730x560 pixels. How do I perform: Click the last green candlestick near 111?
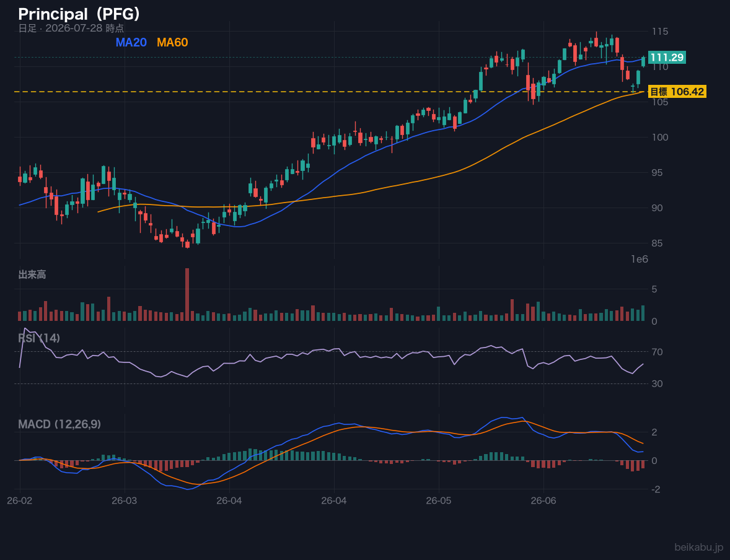(x=643, y=61)
